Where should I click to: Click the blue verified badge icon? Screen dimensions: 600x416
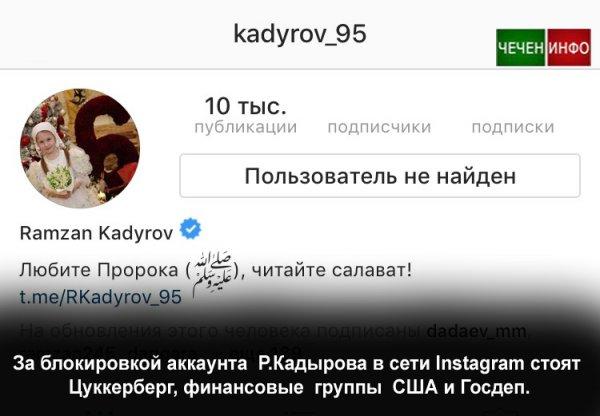point(190,228)
